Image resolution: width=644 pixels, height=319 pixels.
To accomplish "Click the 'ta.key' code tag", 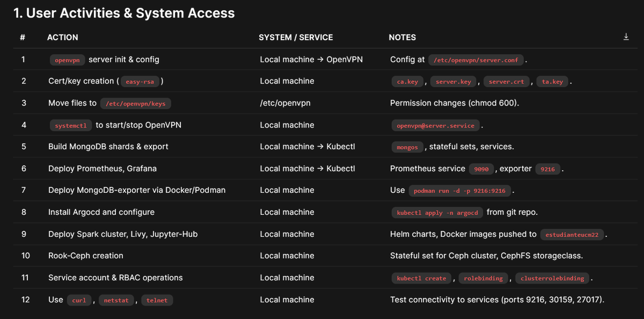I will click(552, 82).
